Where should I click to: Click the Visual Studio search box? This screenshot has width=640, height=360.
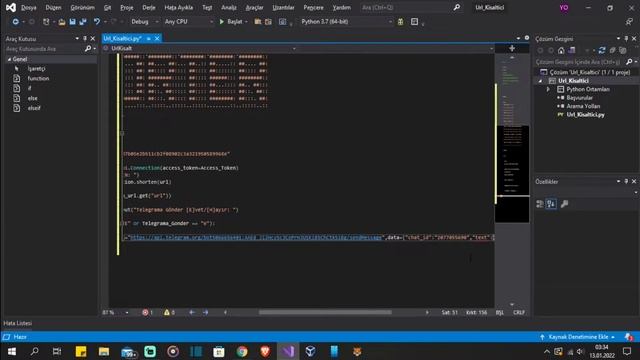coord(411,7)
